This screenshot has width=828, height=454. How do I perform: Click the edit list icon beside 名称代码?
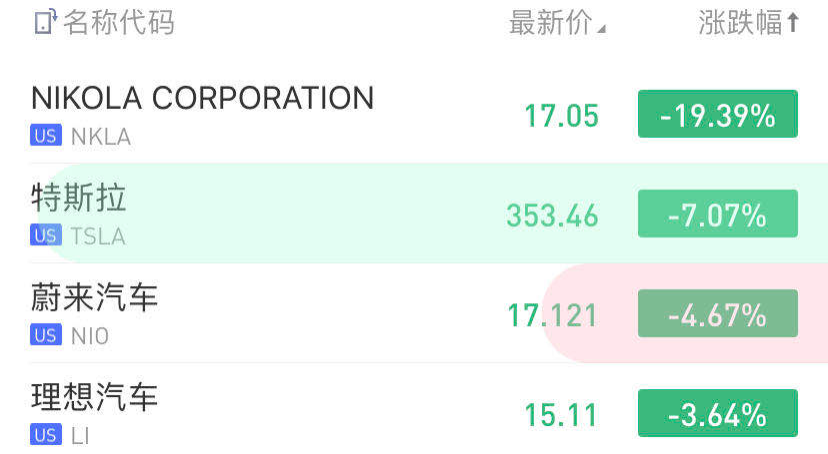[x=45, y=23]
